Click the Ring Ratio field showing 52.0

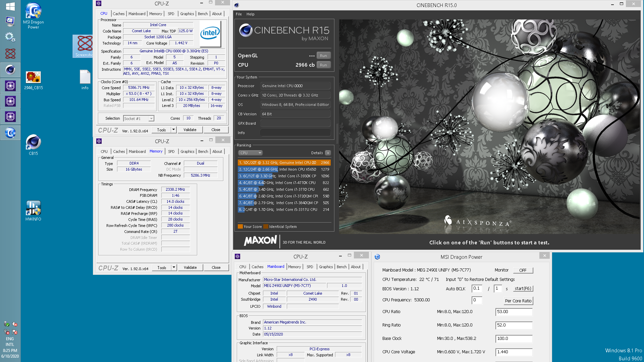[x=514, y=325]
